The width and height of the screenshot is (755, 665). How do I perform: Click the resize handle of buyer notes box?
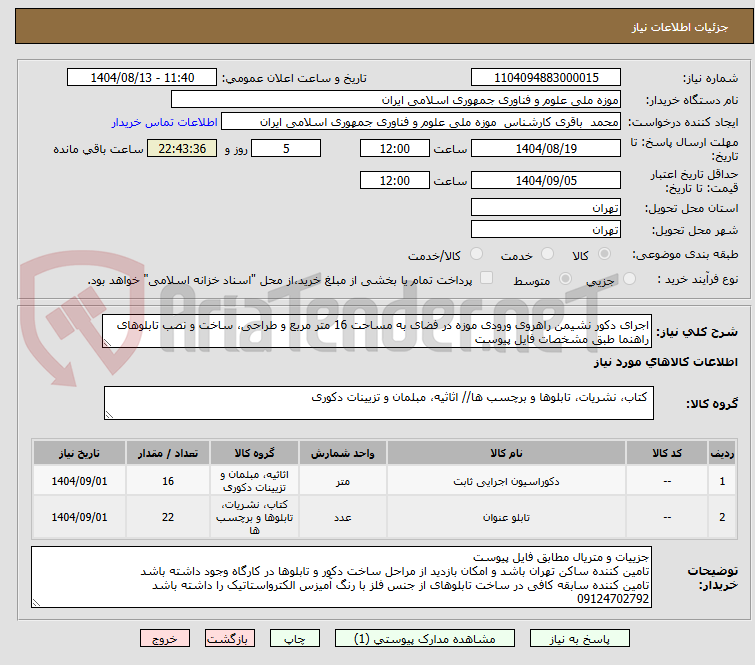tap(36, 602)
